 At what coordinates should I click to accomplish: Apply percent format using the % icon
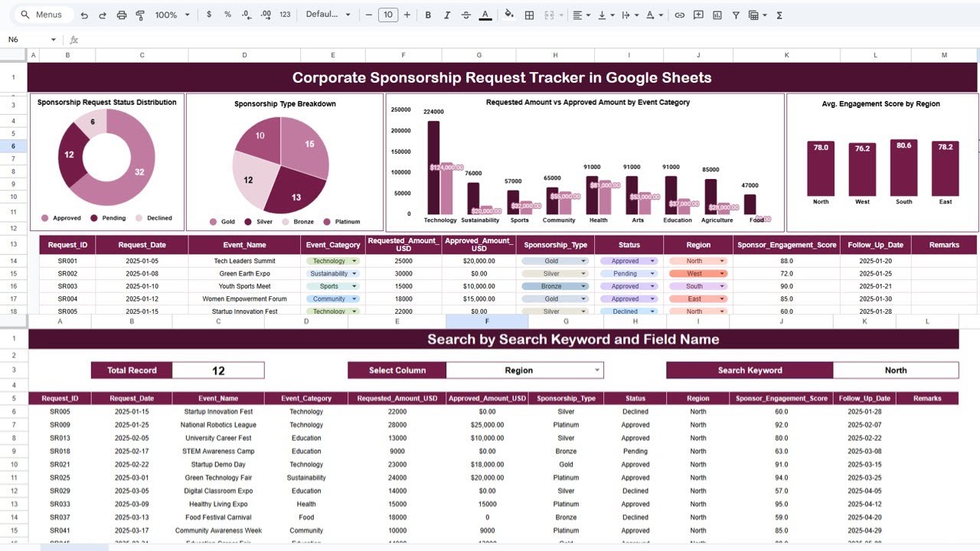(x=227, y=15)
